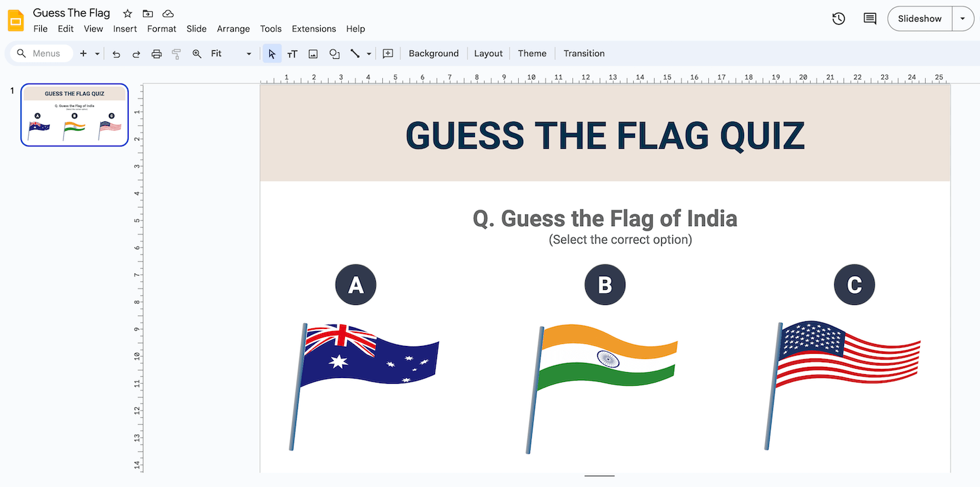Star the Guess The Flag presentation
Viewport: 980px width, 487px height.
(128, 14)
